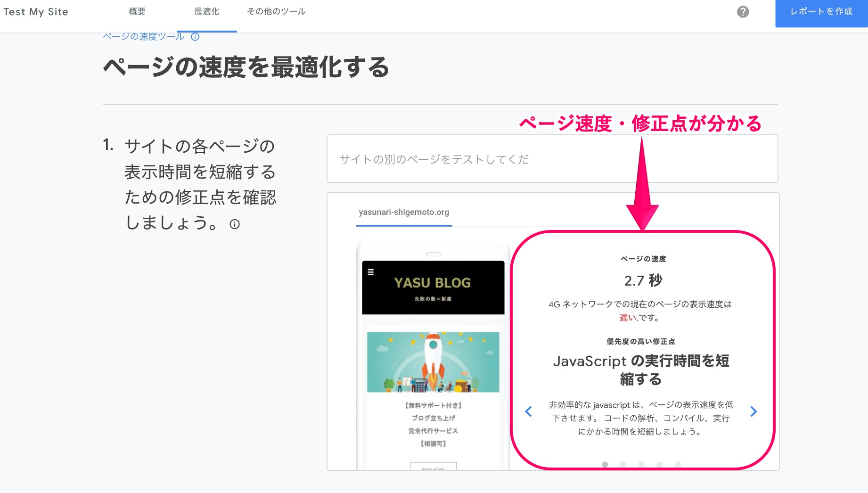Open the ページの速度ツール link
The image size is (868, 493).
(x=144, y=37)
